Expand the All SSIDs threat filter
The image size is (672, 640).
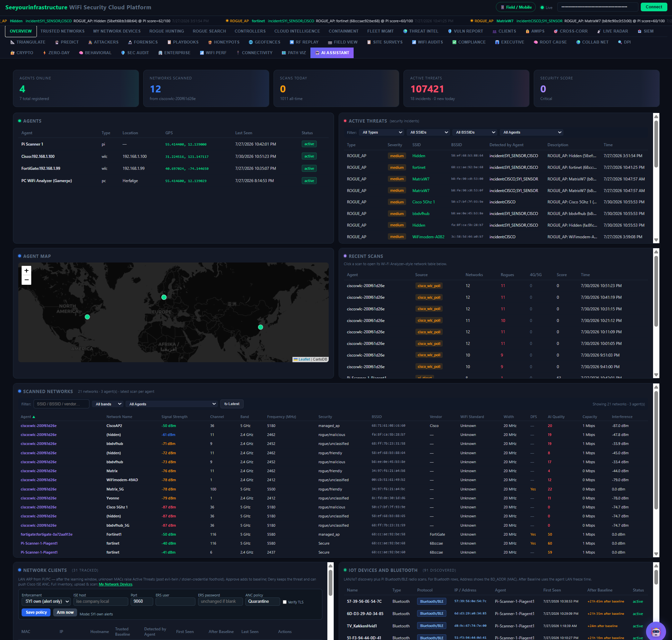tap(429, 132)
